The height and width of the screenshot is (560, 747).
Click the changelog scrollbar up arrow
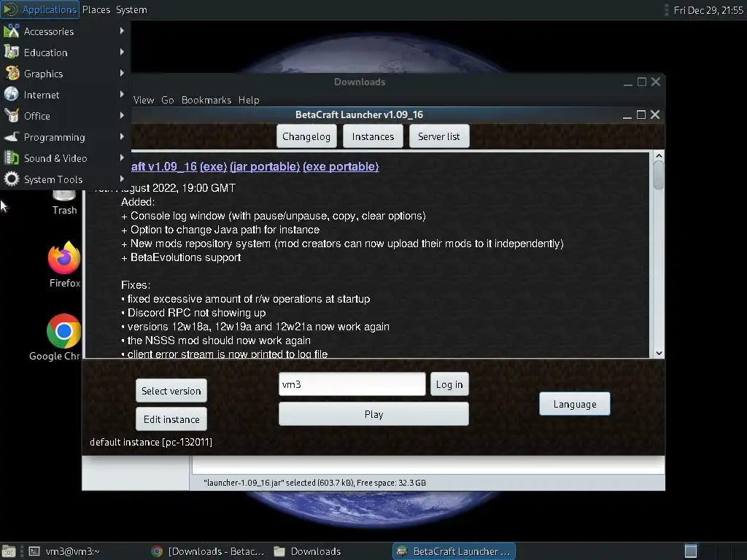[659, 156]
